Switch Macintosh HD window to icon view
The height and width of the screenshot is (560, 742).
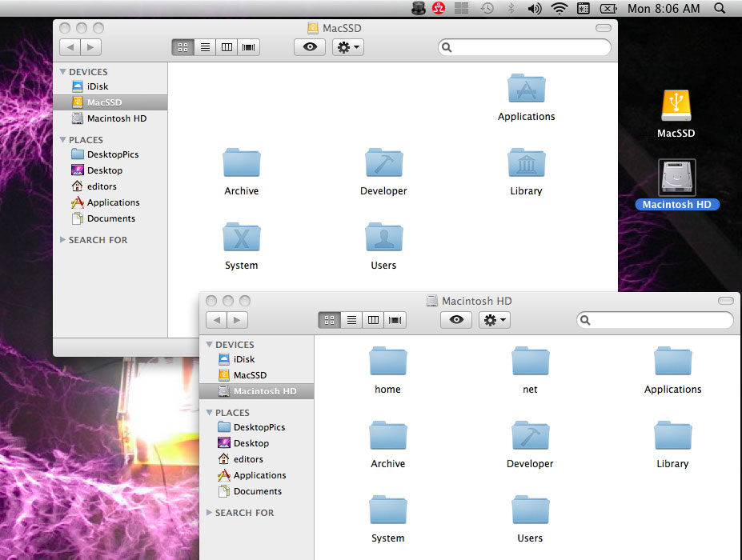[329, 320]
